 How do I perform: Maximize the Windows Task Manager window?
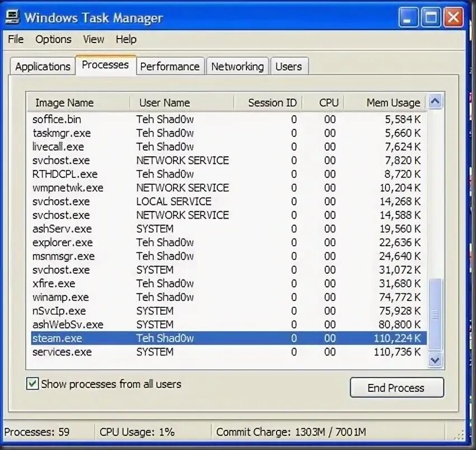(431, 17)
